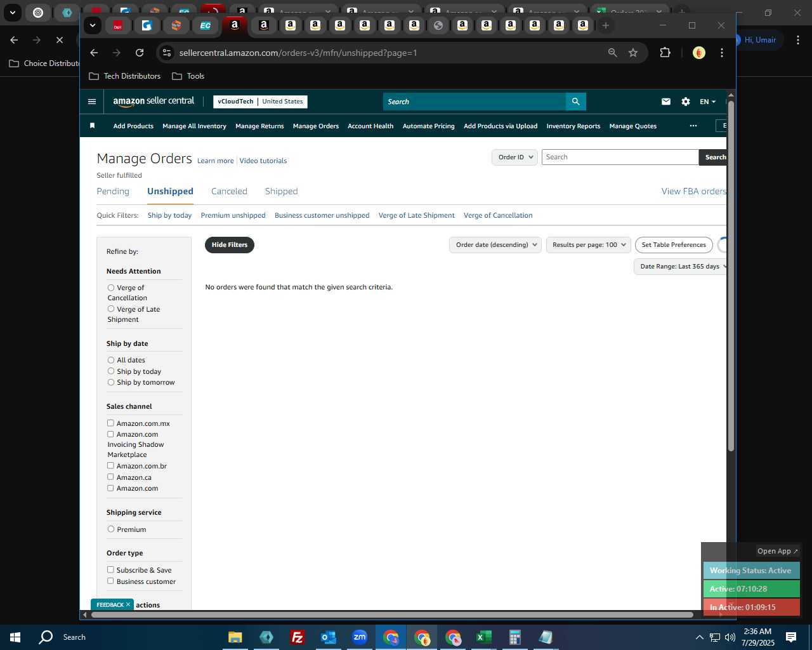
Task: Open Zoom from the taskbar
Action: pos(360,637)
